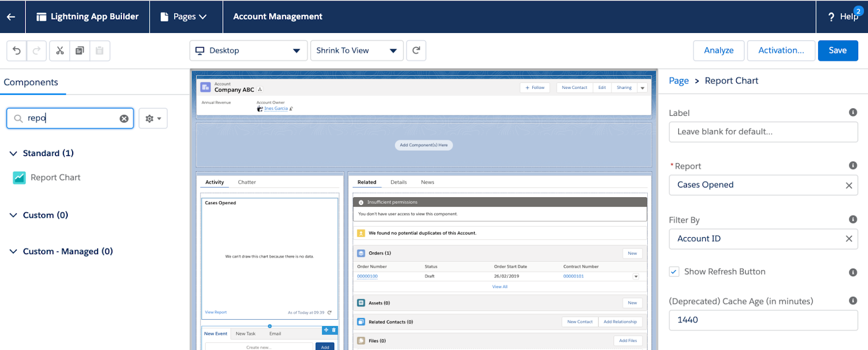Click Add Component(s) Here placeholder
This screenshot has height=350, width=868.
pyautogui.click(x=424, y=145)
